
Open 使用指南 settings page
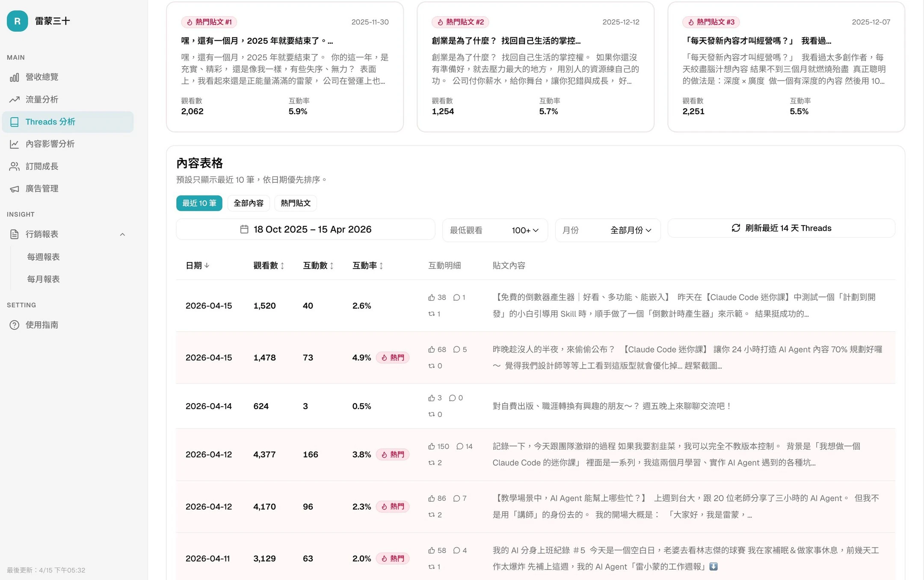tap(68, 325)
